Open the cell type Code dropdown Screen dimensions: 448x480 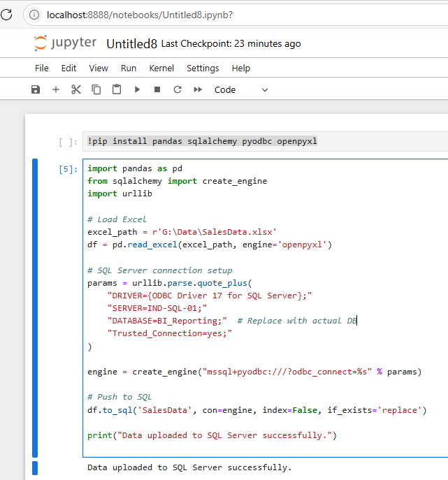[241, 90]
